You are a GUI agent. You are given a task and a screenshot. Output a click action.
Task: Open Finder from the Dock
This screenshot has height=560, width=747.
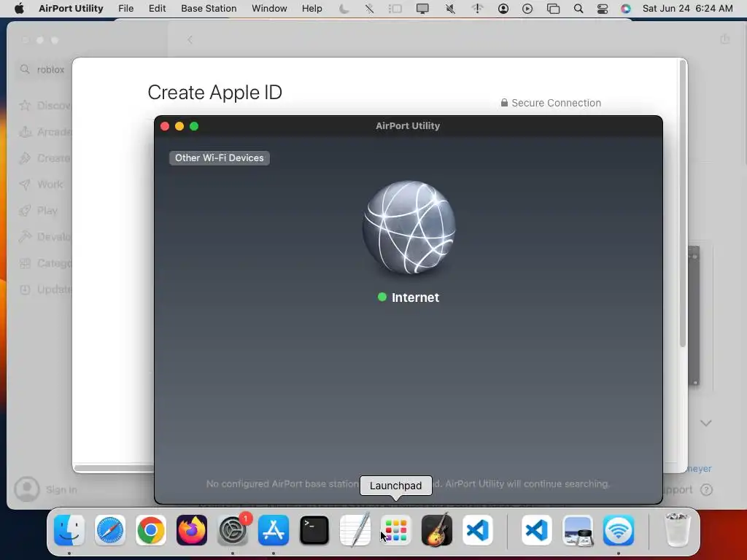(x=69, y=530)
